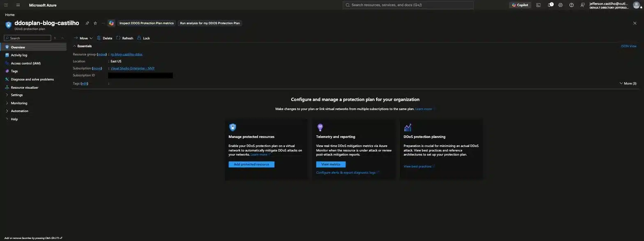The image size is (644, 241).
Task: Click move link next to Resource group
Action: 101,54
